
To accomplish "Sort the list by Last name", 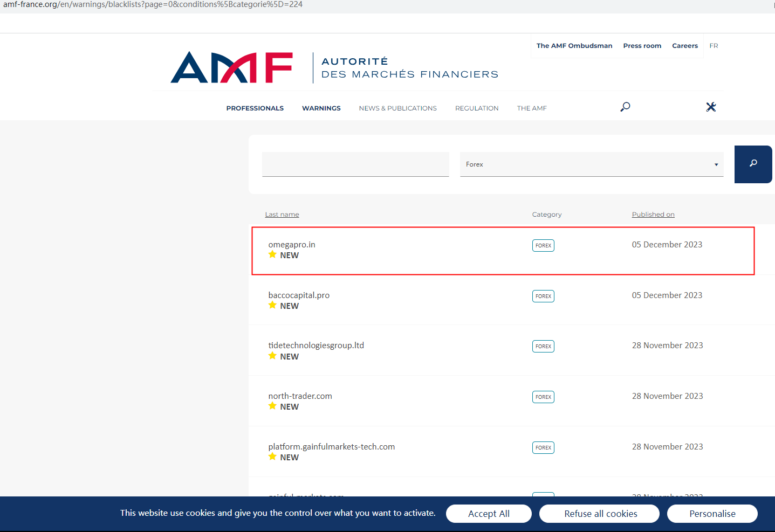I will 282,215.
